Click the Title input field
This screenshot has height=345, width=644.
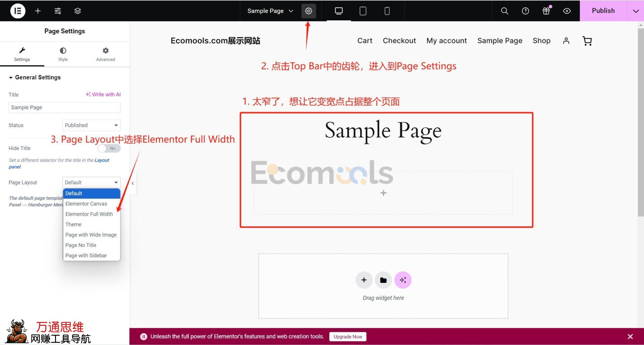pos(64,108)
